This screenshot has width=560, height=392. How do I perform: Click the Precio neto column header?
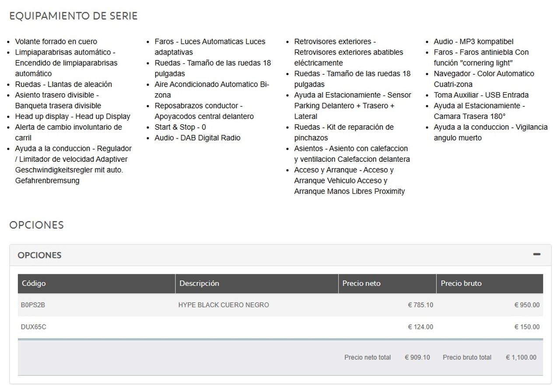(361, 283)
